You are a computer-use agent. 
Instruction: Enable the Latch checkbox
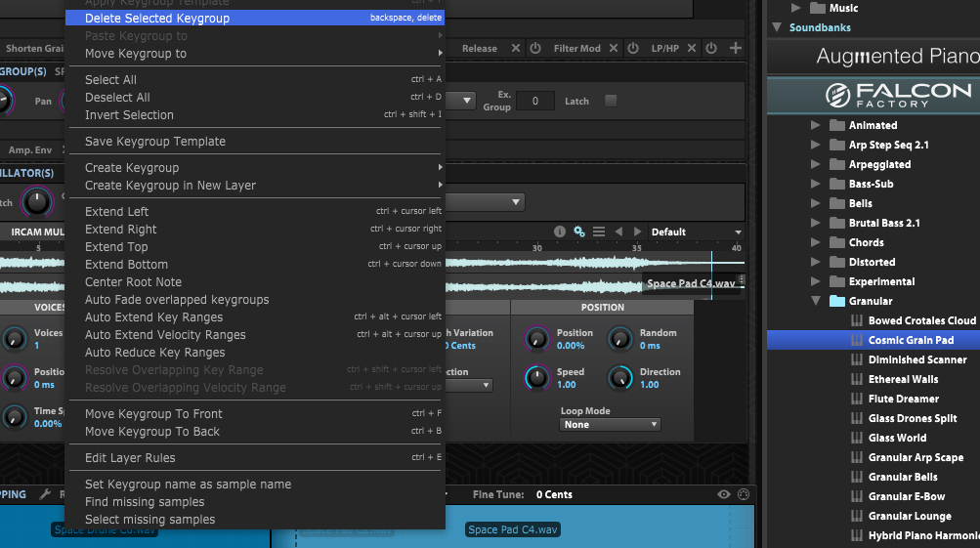(611, 101)
